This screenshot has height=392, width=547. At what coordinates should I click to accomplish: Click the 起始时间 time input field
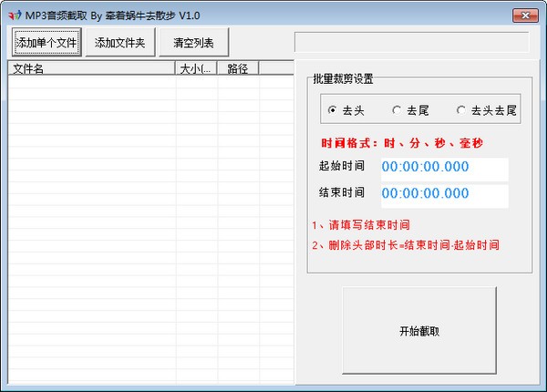443,168
